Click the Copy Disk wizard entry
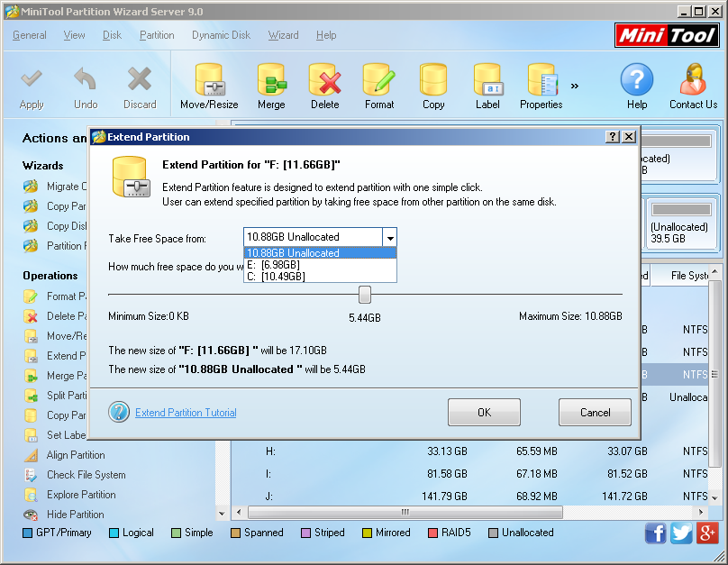The width and height of the screenshot is (728, 565). (x=55, y=226)
